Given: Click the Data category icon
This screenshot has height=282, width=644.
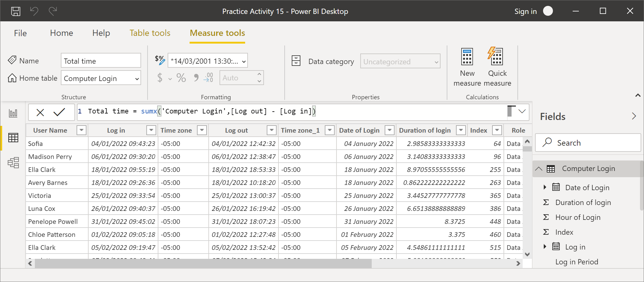Looking at the screenshot, I should click(x=296, y=61).
